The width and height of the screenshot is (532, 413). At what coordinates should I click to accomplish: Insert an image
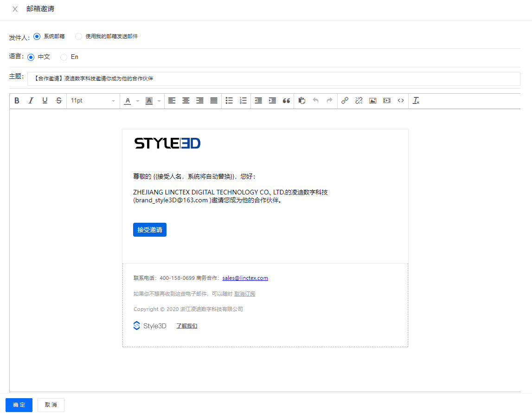pyautogui.click(x=372, y=100)
